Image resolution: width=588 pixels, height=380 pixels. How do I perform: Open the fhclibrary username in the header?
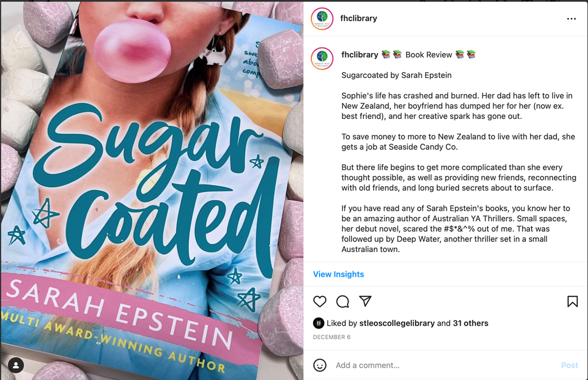click(x=359, y=19)
